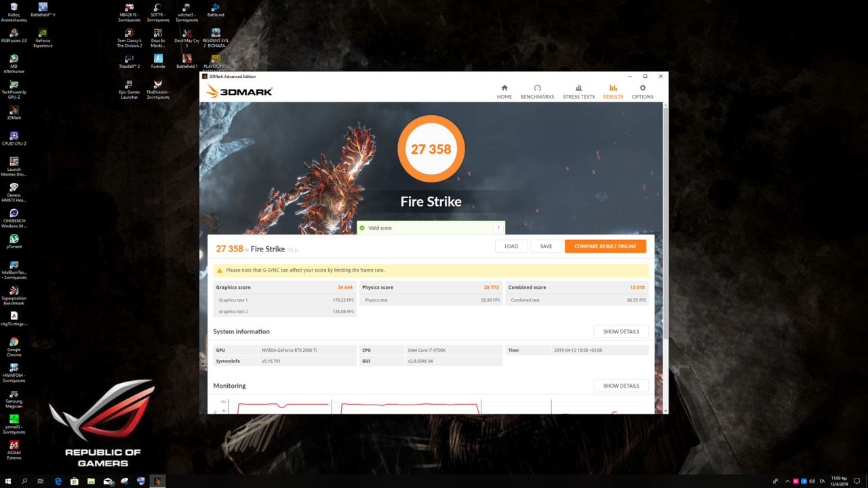This screenshot has height=488, width=868.
Task: Click the LOAD result button
Action: [x=511, y=246]
